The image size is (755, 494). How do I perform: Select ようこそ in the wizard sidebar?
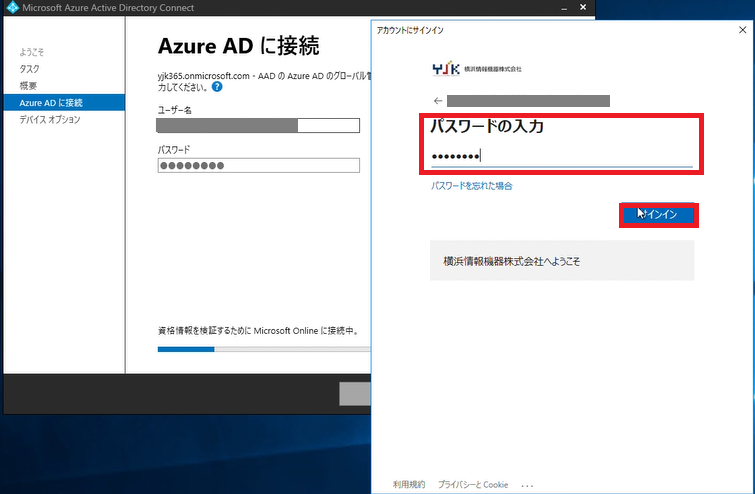(32, 52)
